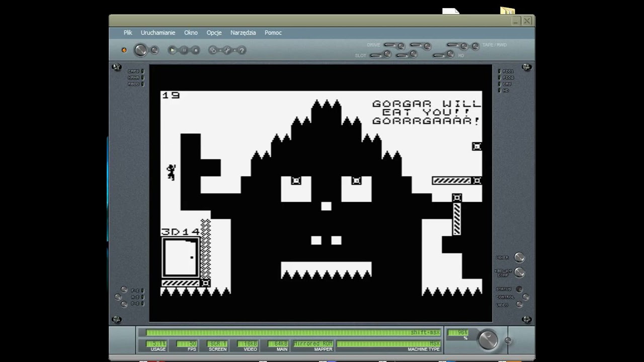Pause the emulation
The image size is (644, 362).
(x=184, y=50)
